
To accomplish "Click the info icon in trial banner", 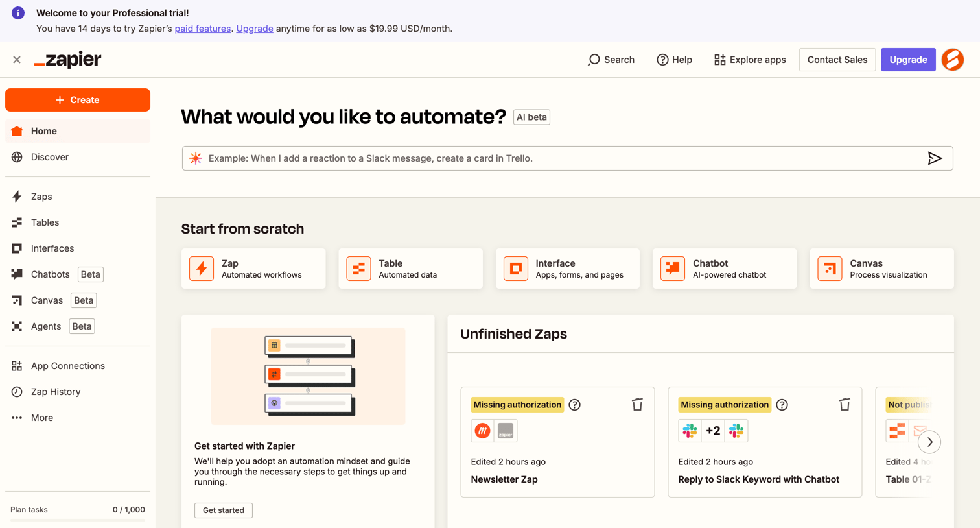I will pos(18,13).
